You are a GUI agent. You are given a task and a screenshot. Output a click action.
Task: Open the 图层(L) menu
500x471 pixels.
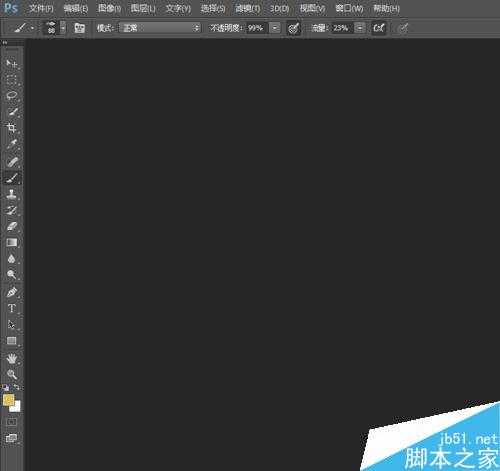pyautogui.click(x=143, y=8)
